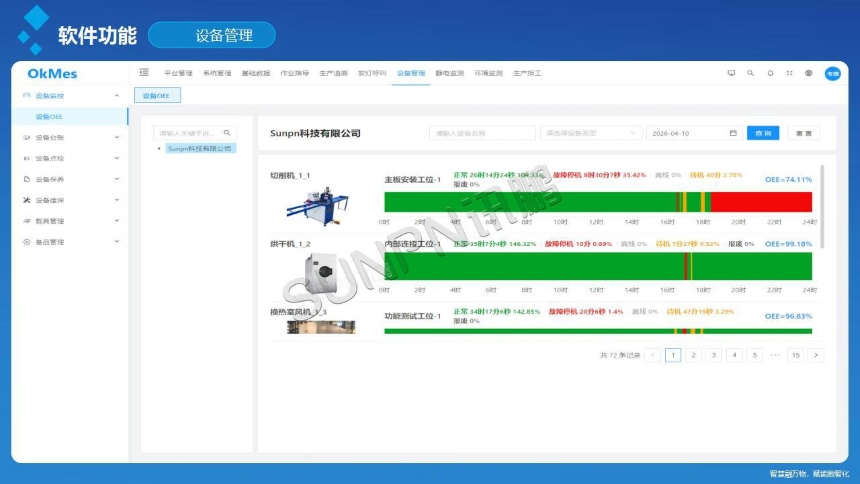Expand the 设备点检 sidebar group
The height and width of the screenshot is (484, 860).
pos(117,158)
